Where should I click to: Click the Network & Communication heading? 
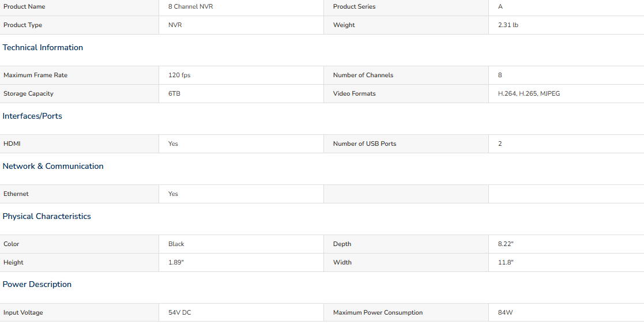(x=53, y=166)
